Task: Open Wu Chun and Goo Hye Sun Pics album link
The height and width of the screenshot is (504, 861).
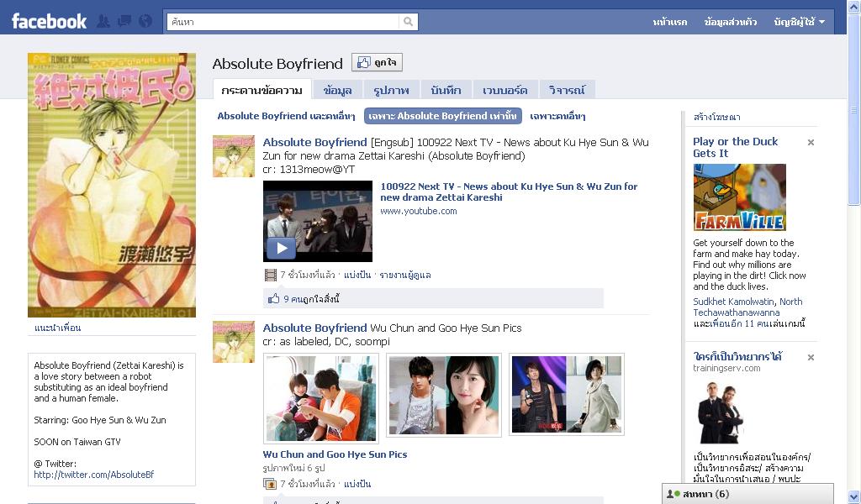Action: 335,454
